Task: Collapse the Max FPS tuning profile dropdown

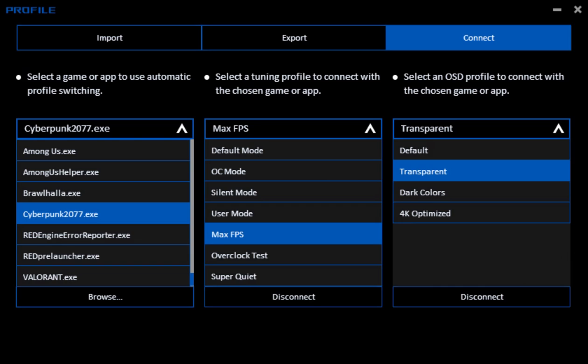Action: point(370,129)
